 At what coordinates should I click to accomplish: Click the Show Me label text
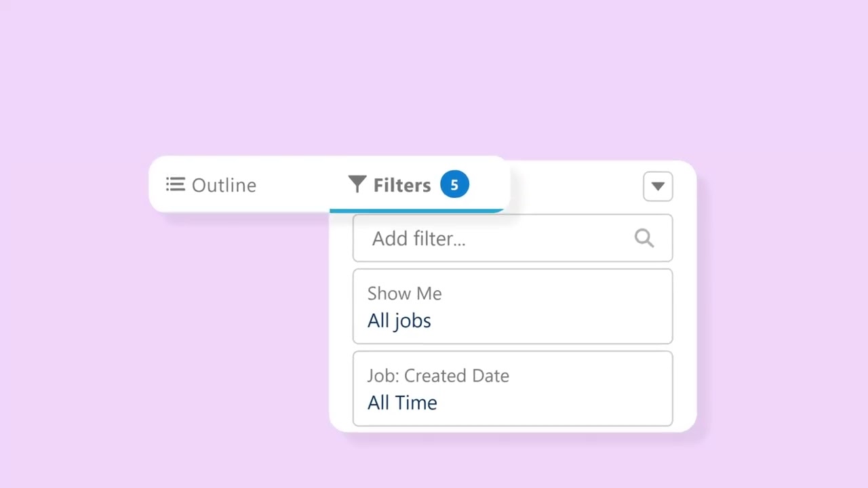pos(404,293)
